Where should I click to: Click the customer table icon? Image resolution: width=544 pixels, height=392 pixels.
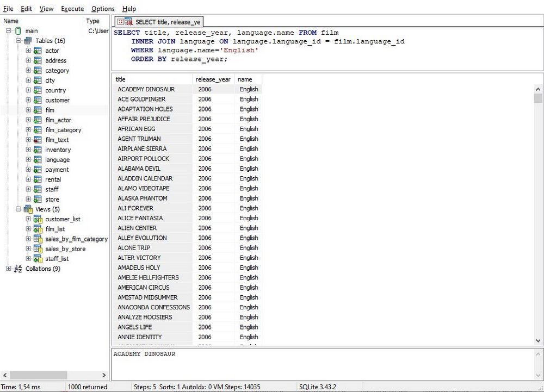(x=38, y=101)
